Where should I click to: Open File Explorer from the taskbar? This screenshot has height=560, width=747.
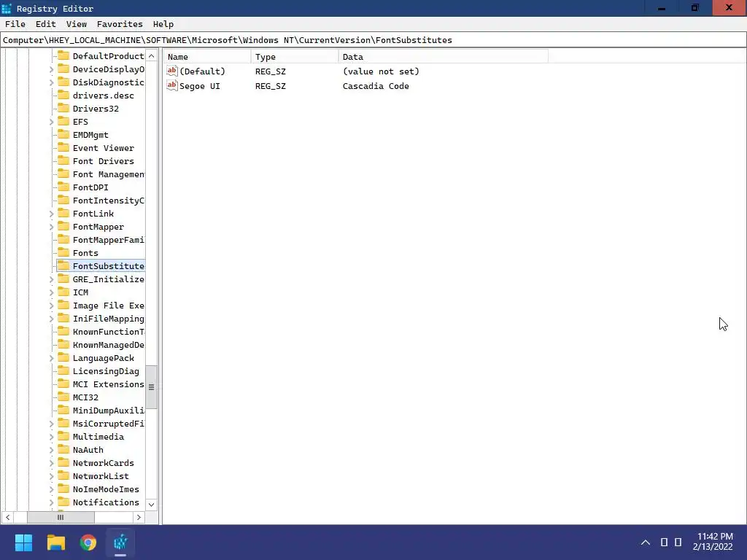pyautogui.click(x=55, y=542)
